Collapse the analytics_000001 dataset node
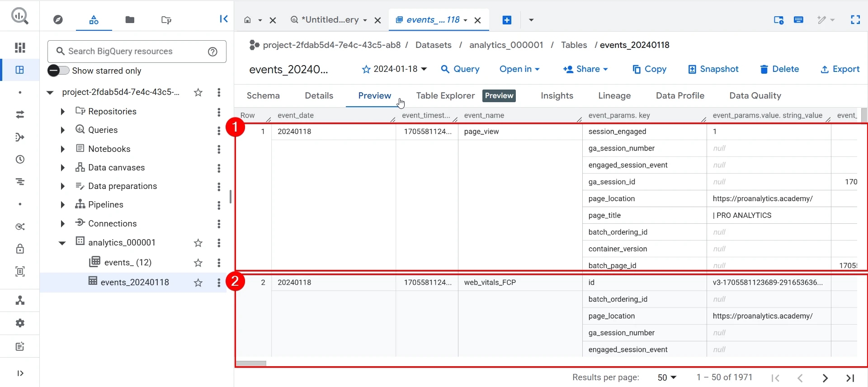Image resolution: width=868 pixels, height=387 pixels. coord(62,243)
